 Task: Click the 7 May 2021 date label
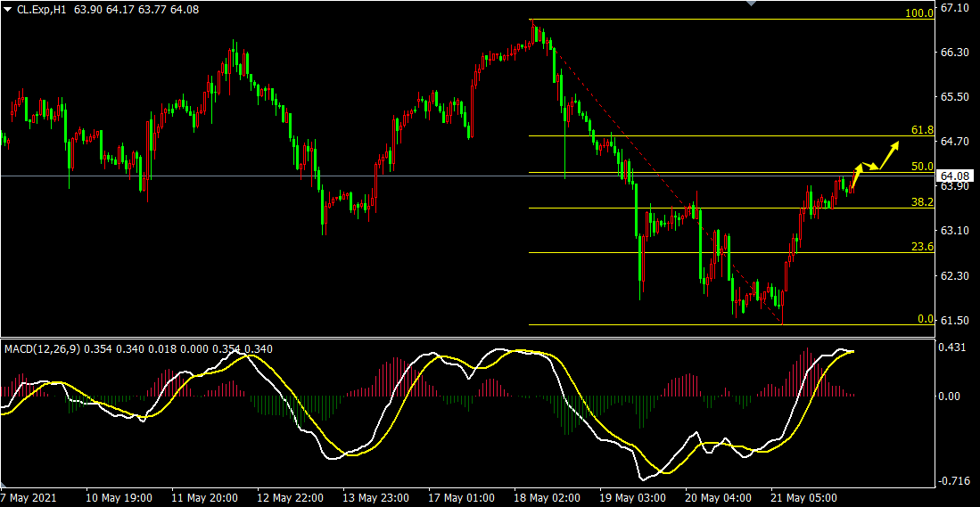click(x=29, y=497)
